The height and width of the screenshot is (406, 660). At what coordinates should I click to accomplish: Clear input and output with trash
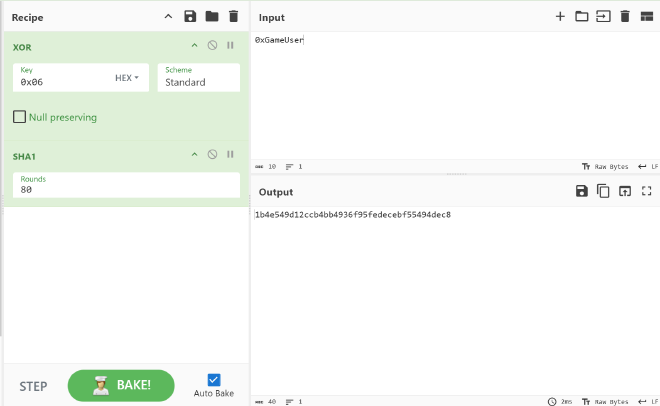tap(625, 16)
